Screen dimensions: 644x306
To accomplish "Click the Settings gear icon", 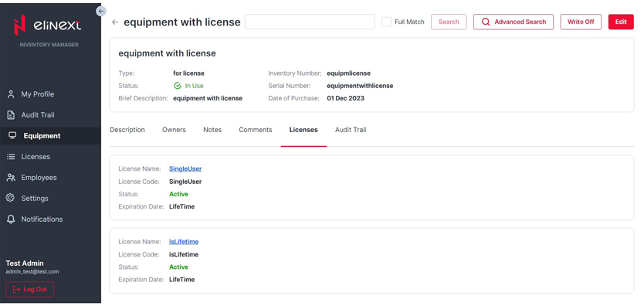I will [x=10, y=198].
